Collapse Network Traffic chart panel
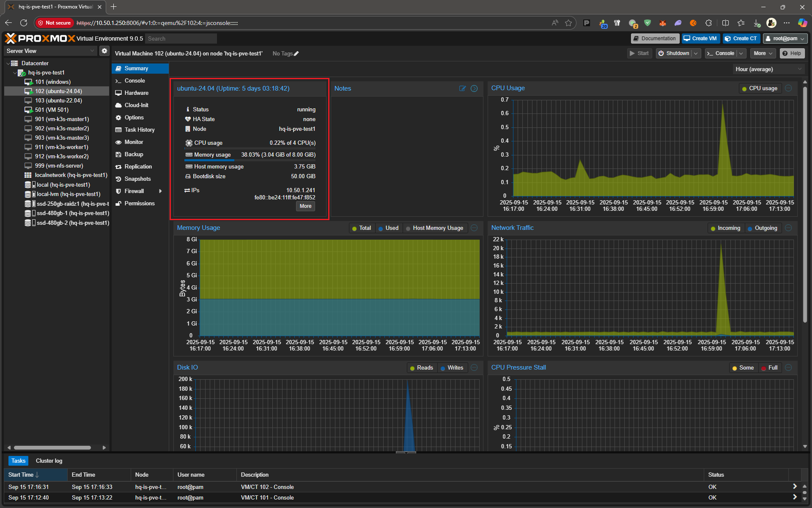 (788, 228)
